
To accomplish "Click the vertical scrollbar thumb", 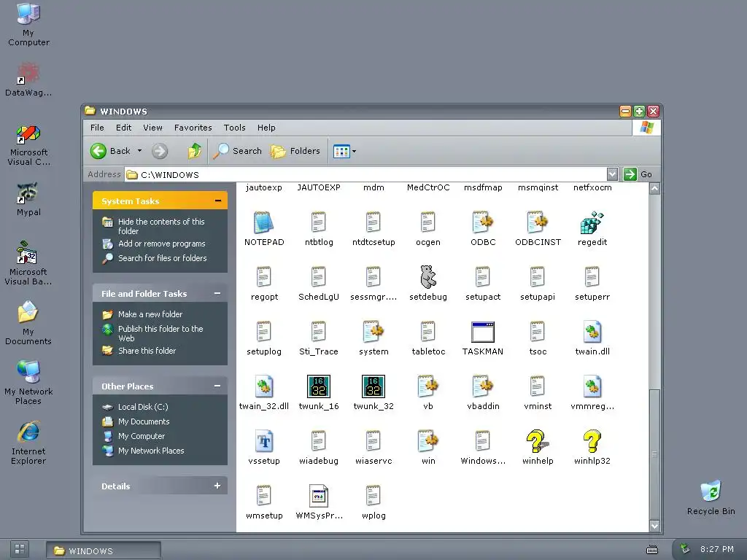I will [x=654, y=454].
